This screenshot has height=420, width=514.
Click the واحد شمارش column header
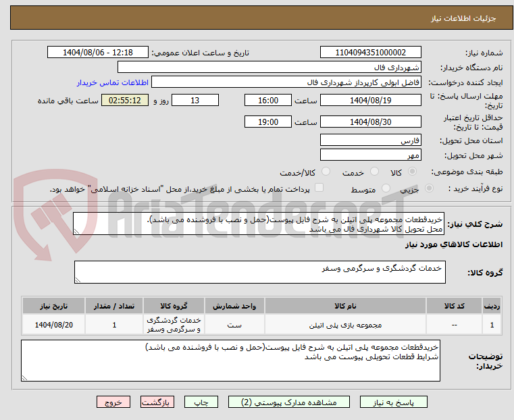234,306
